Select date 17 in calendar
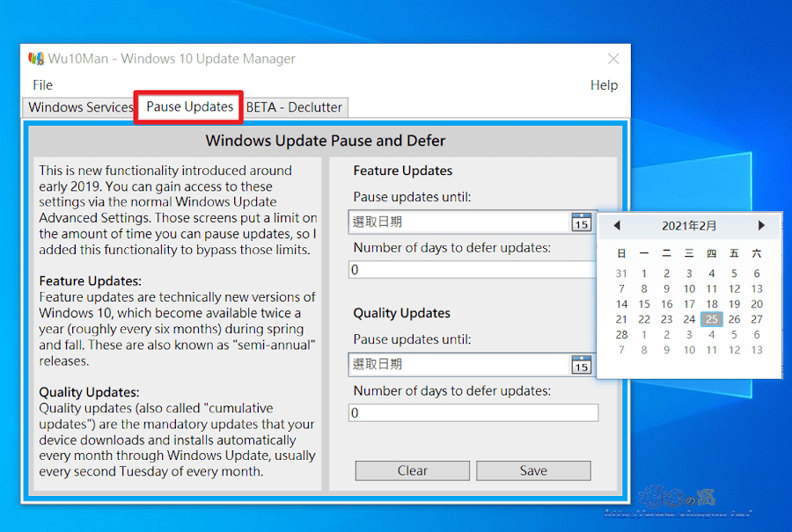This screenshot has height=532, width=792. pos(689,304)
